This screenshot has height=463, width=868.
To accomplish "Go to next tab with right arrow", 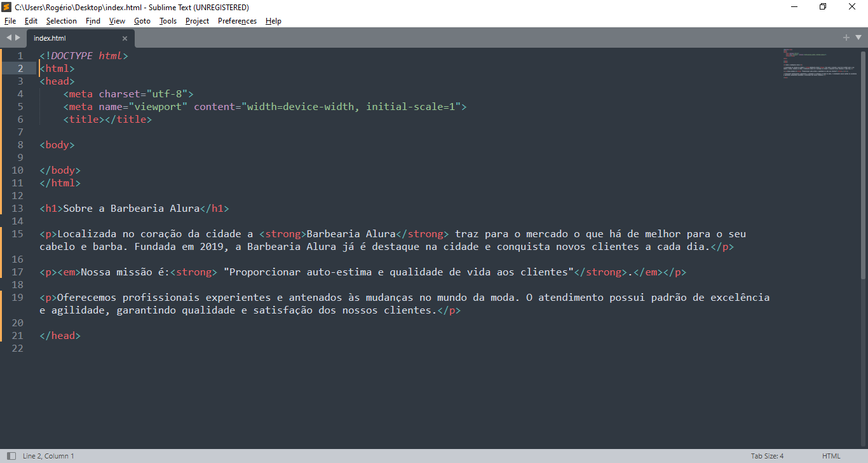I will [x=18, y=38].
